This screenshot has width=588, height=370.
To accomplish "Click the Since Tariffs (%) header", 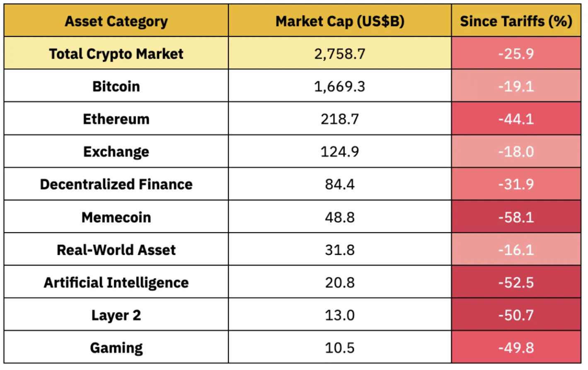I will click(516, 21).
